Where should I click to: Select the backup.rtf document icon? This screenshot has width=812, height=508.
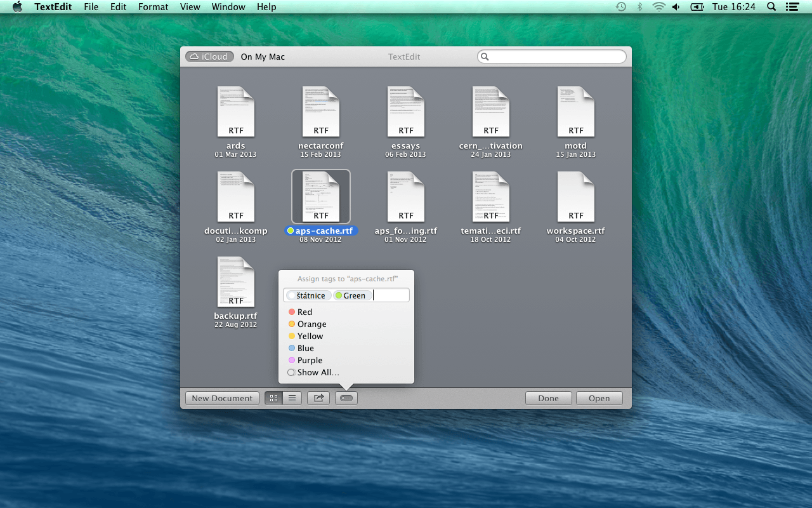[x=236, y=282]
